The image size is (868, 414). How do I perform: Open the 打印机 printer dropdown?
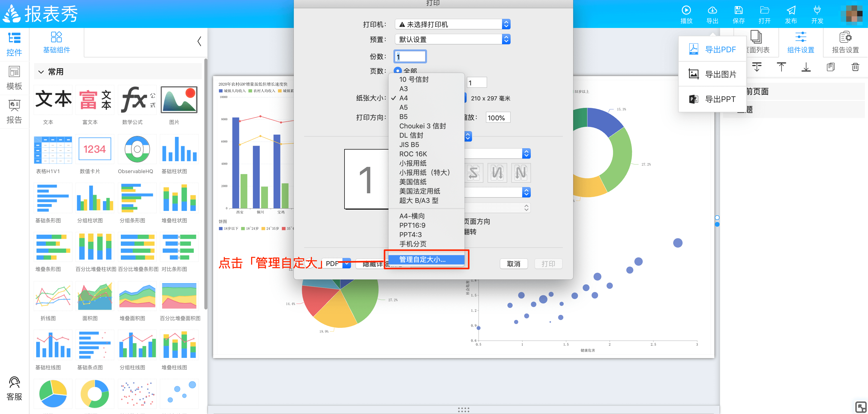coord(453,24)
